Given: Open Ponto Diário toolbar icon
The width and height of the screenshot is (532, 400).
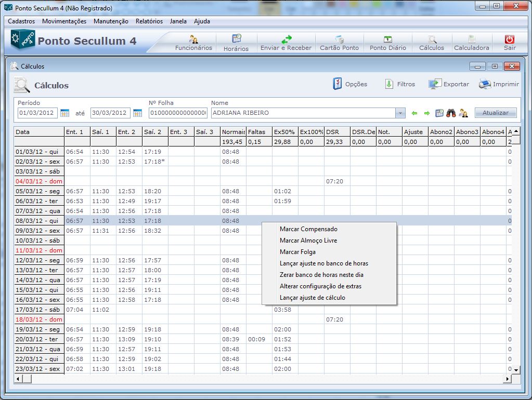Looking at the screenshot, I should click(x=388, y=43).
